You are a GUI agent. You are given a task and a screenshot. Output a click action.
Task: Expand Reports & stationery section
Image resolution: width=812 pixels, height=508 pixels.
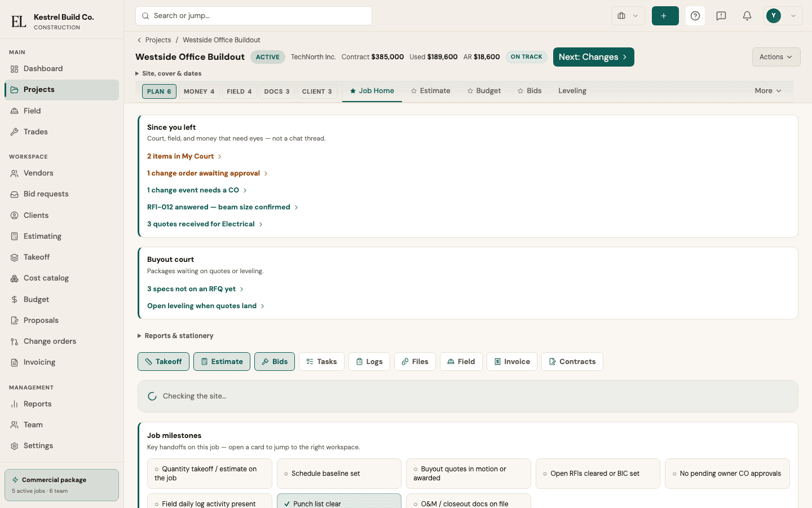175,336
